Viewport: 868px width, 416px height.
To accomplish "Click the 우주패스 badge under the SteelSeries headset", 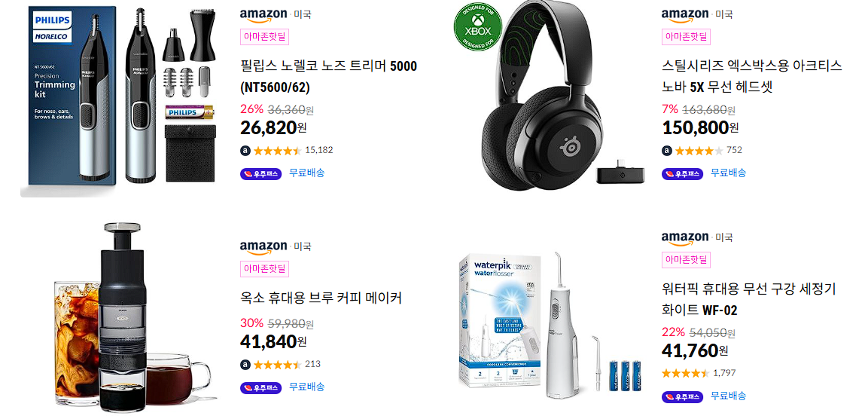I will coord(682,174).
